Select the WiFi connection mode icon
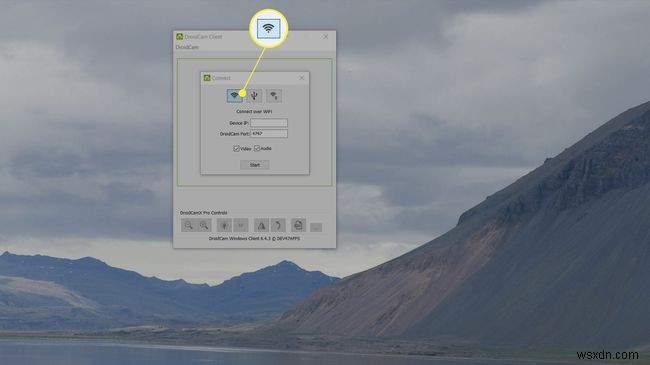 235,96
